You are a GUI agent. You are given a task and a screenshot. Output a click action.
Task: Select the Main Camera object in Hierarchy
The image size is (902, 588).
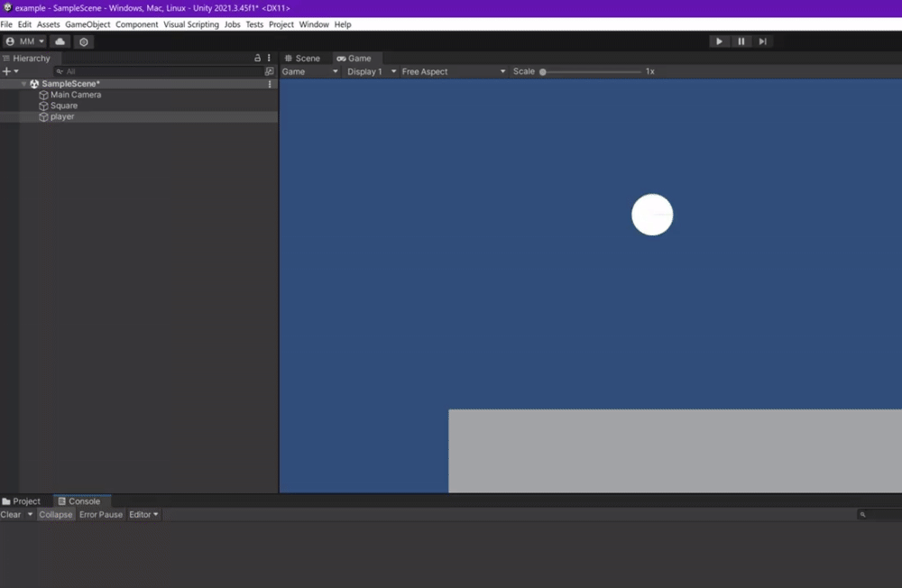point(75,95)
